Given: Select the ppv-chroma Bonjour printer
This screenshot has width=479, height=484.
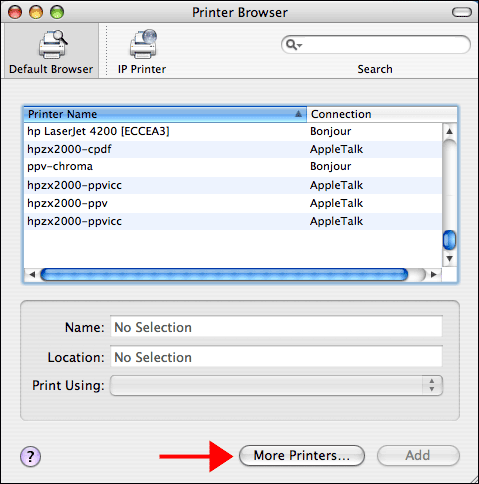Looking at the screenshot, I should (233, 166).
